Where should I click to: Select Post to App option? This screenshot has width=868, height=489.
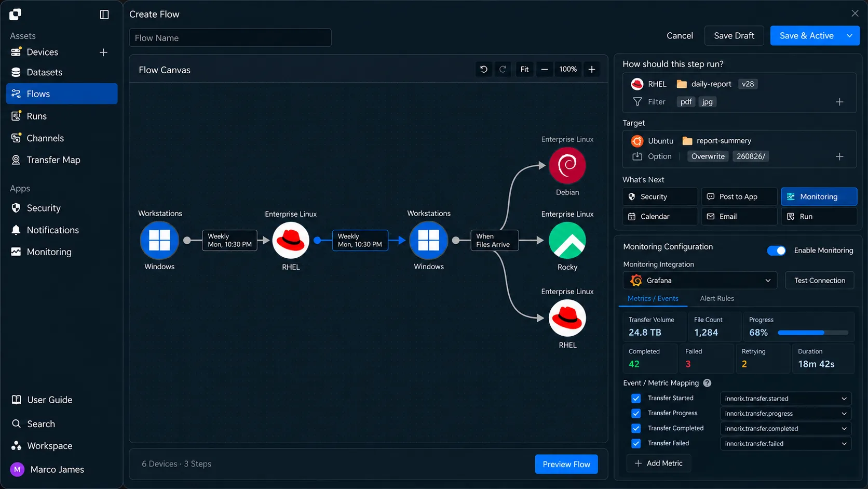[x=739, y=196]
